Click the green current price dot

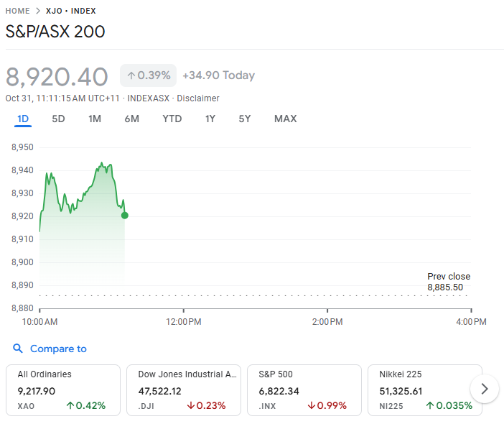125,215
